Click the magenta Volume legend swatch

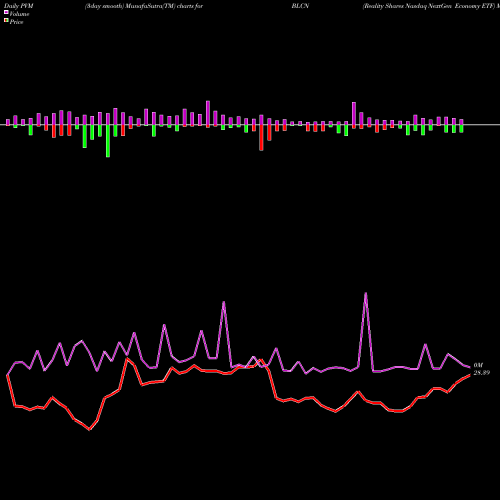click(x=6, y=13)
